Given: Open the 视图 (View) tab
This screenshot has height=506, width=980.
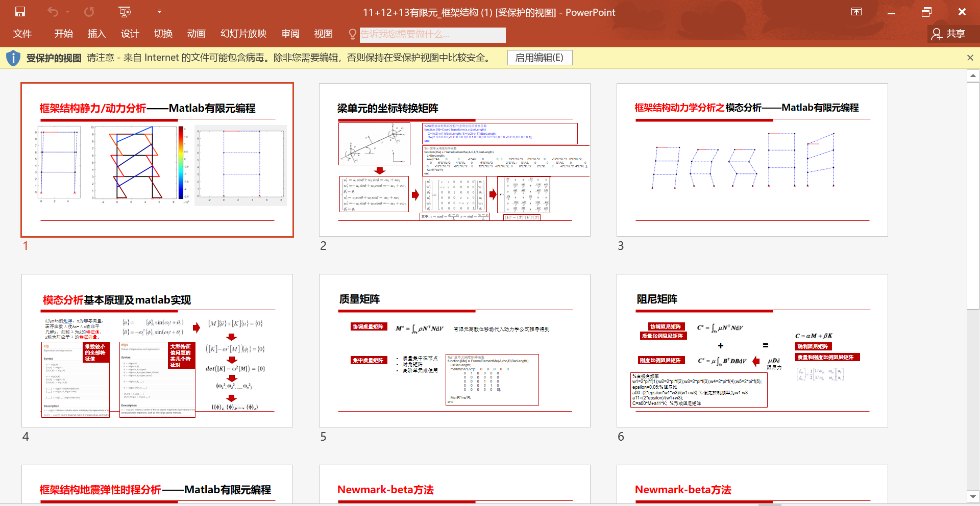Looking at the screenshot, I should tap(323, 34).
